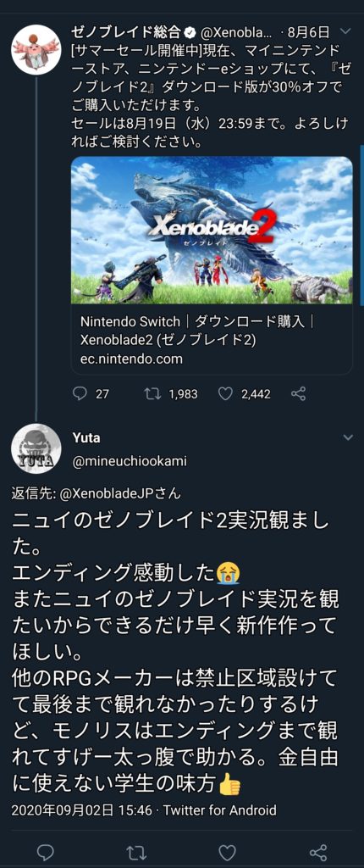This screenshot has height=868, width=364.
Task: Open the Xenoblade 2 artwork link card image
Action: coord(212,231)
